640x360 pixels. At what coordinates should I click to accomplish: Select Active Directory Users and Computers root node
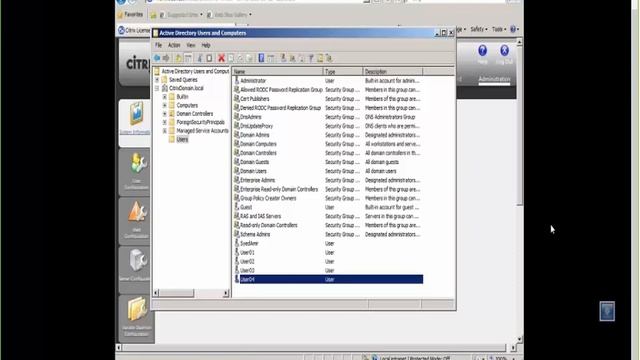[x=195, y=71]
